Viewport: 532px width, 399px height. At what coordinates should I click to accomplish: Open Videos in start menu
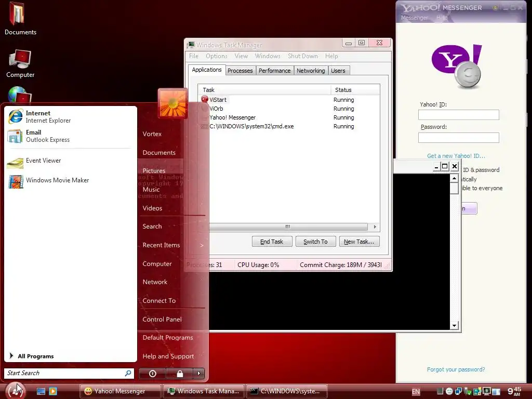click(152, 208)
